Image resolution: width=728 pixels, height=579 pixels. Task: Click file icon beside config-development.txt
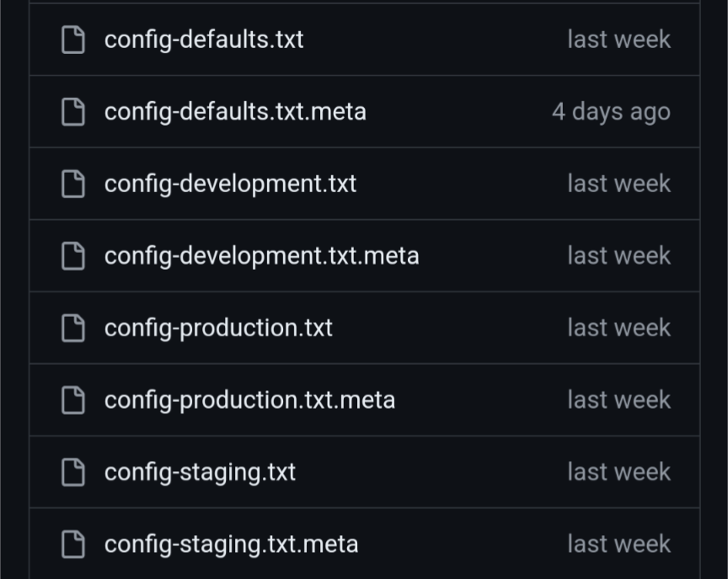pos(74,184)
